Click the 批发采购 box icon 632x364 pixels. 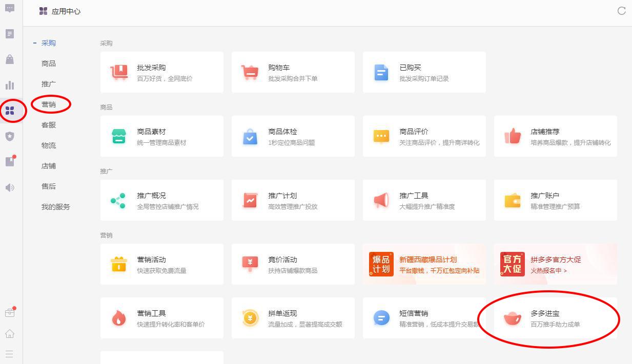[119, 72]
